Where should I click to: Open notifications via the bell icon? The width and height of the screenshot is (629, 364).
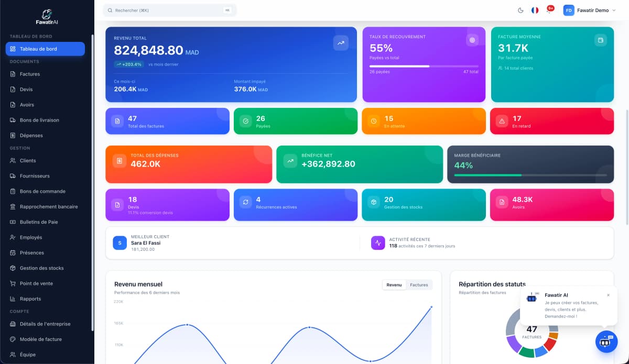pyautogui.click(x=549, y=10)
